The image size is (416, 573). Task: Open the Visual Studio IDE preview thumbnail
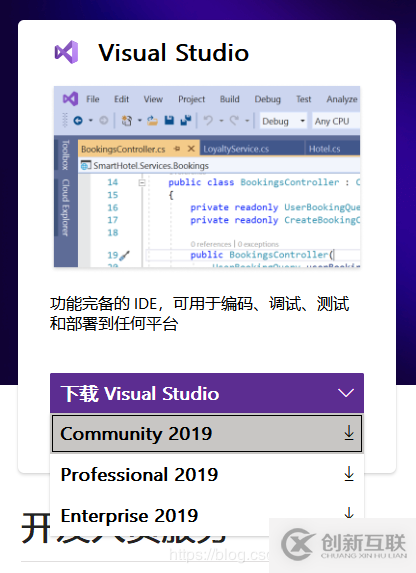(x=207, y=177)
